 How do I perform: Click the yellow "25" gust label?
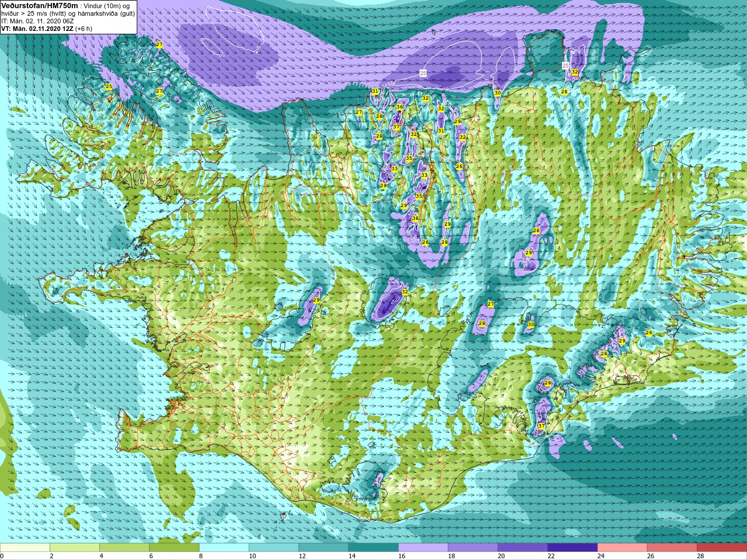109,86
